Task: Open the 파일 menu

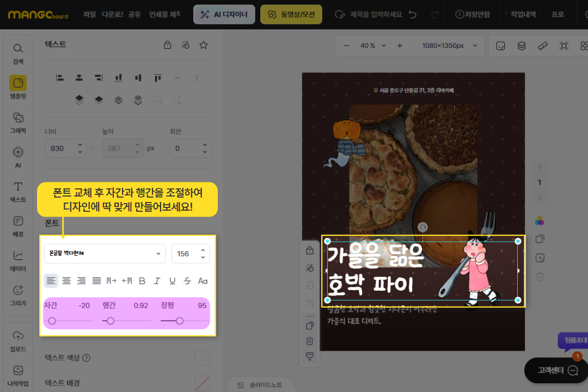Action: tap(89, 15)
